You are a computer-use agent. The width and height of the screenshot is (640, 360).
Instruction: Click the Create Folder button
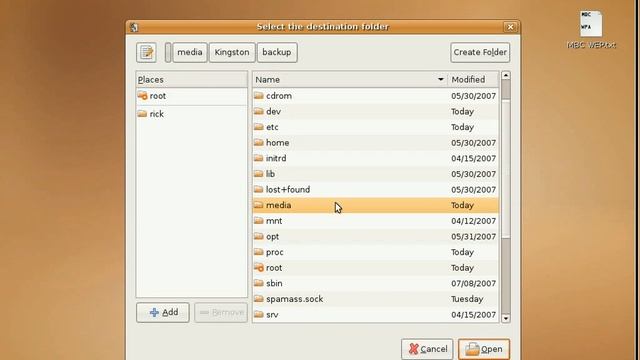point(480,52)
